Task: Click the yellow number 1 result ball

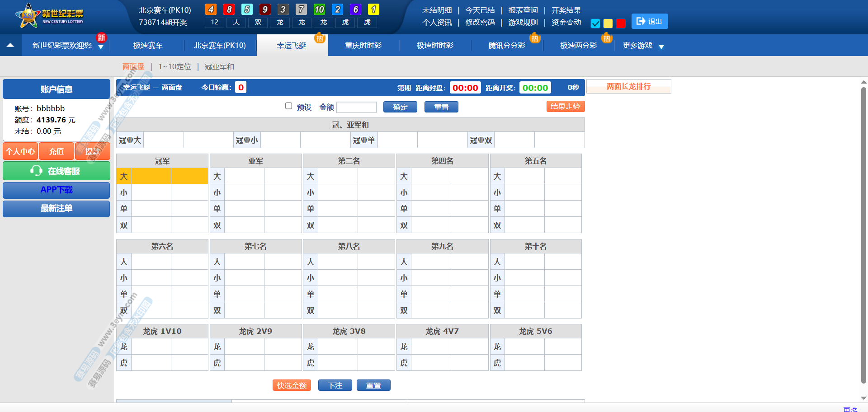Action: coord(373,9)
